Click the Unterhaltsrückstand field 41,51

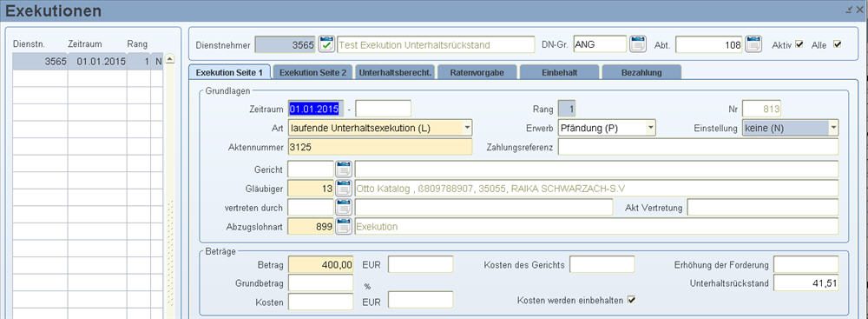(x=806, y=283)
